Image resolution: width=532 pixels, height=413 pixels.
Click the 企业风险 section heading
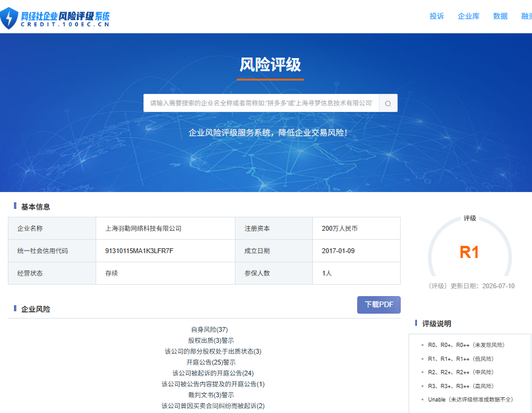pos(36,309)
